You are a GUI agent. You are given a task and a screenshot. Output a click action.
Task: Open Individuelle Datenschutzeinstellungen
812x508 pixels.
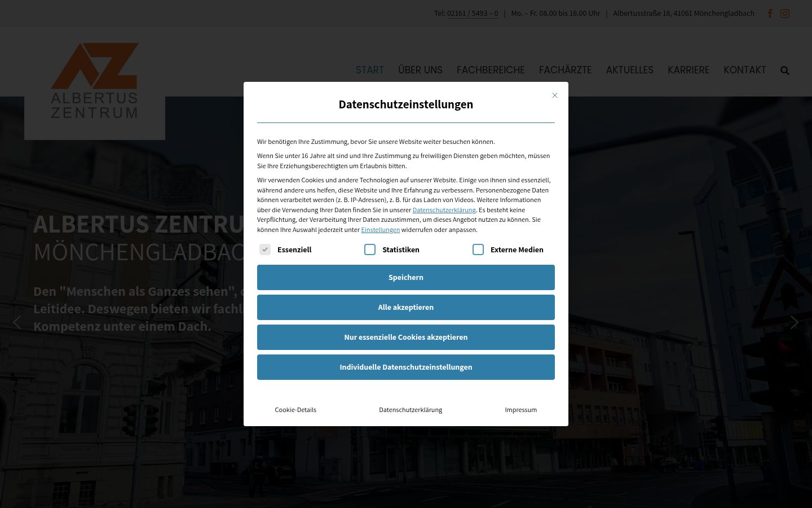point(406,367)
